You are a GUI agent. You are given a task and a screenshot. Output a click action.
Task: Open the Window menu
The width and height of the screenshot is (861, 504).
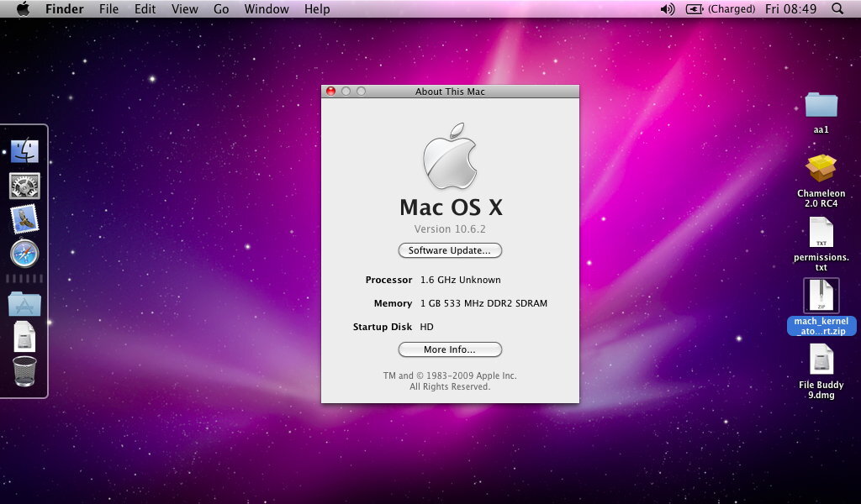click(267, 8)
